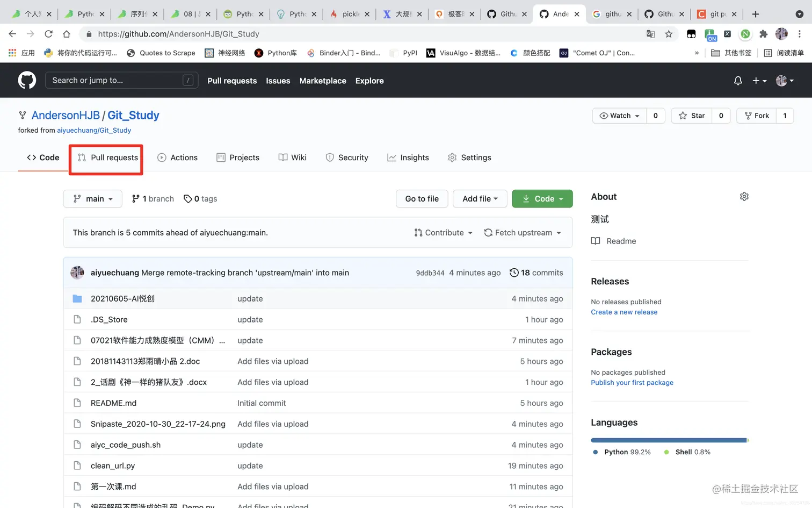Expand the Watch dropdown

(x=619, y=116)
